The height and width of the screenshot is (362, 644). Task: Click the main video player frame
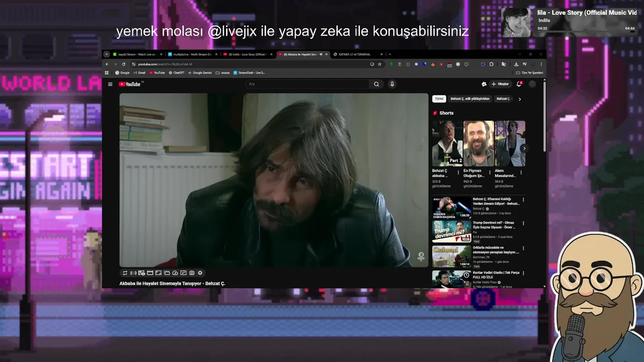click(274, 180)
